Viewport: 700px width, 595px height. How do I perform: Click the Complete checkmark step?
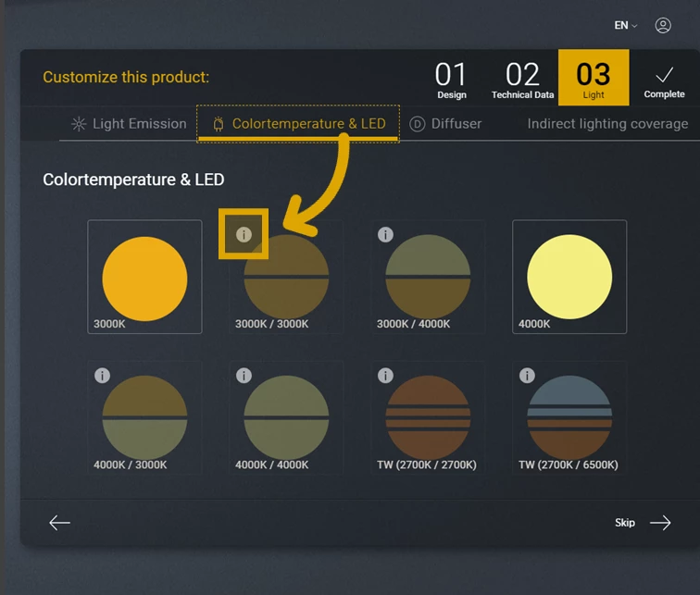point(664,80)
